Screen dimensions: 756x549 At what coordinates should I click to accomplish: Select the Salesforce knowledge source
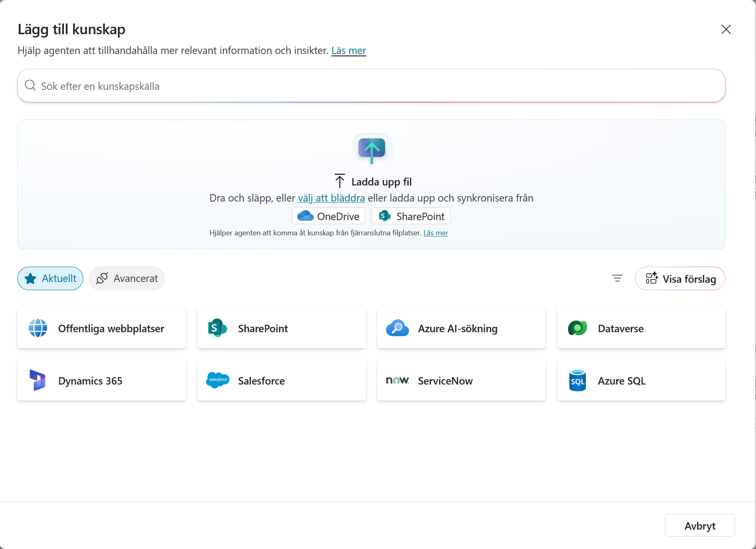coord(282,380)
